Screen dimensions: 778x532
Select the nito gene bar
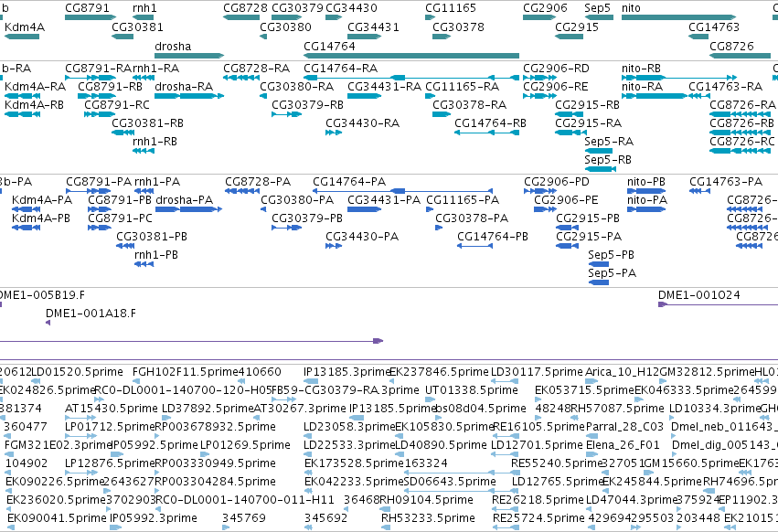pos(678,17)
